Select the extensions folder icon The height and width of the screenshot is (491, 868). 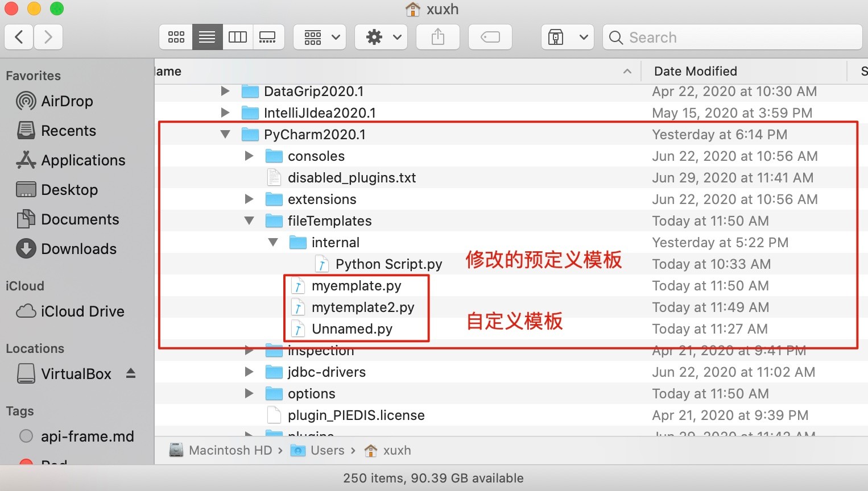tap(274, 199)
